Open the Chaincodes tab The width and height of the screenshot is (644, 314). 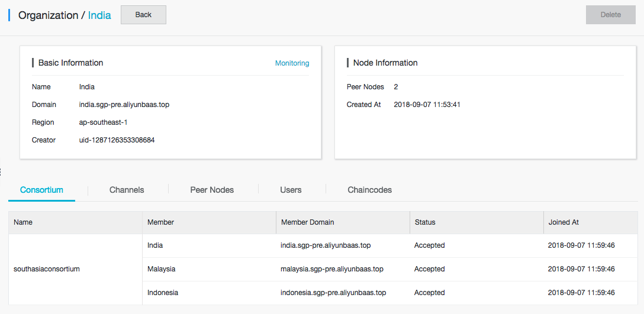(369, 190)
